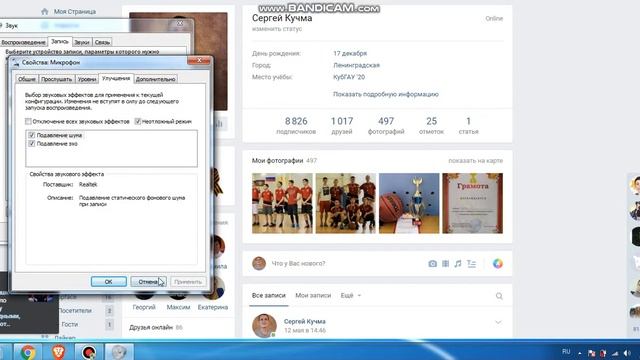Viewport: 640px width, 360px height.
Task: Toggle Отключение всех звуковых эффектов checkbox
Action: point(28,121)
